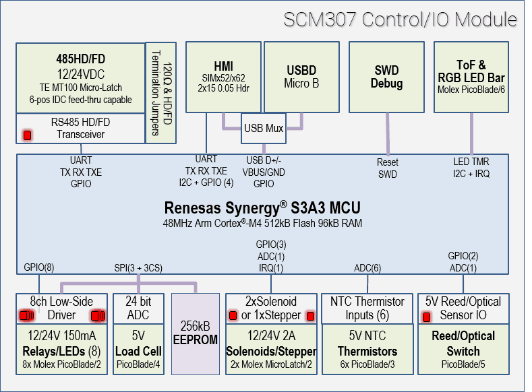Click the 8ch Low-Side Driver block
Screen dimensions: 532x392
pos(62,308)
